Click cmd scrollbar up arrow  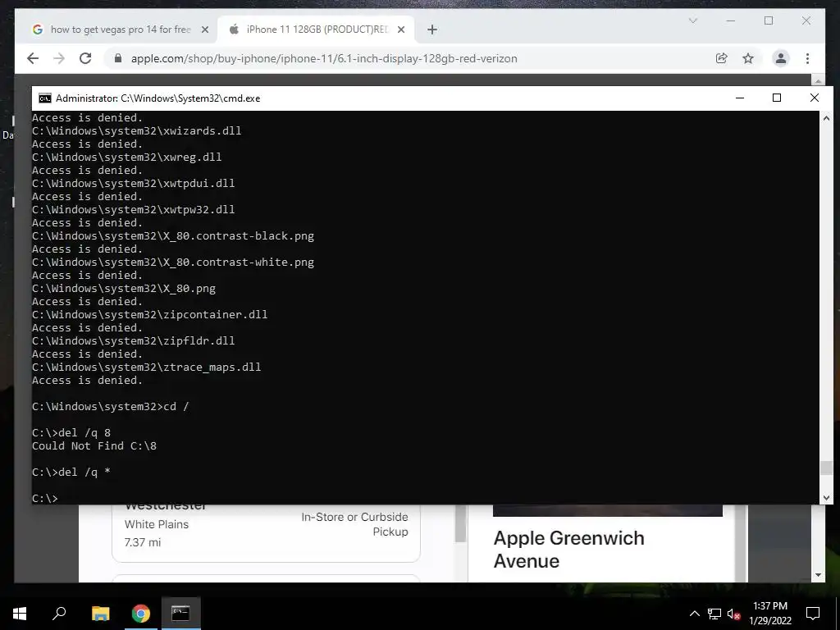(826, 117)
